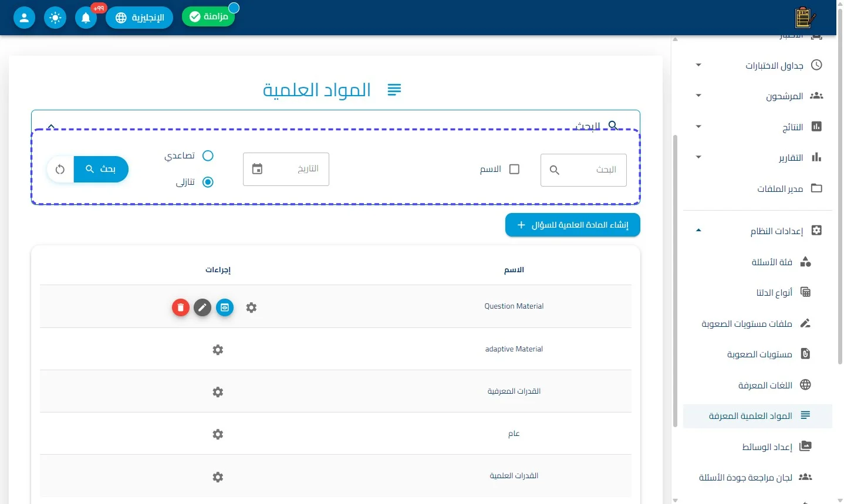Collapse the search panel chevron

(51, 126)
